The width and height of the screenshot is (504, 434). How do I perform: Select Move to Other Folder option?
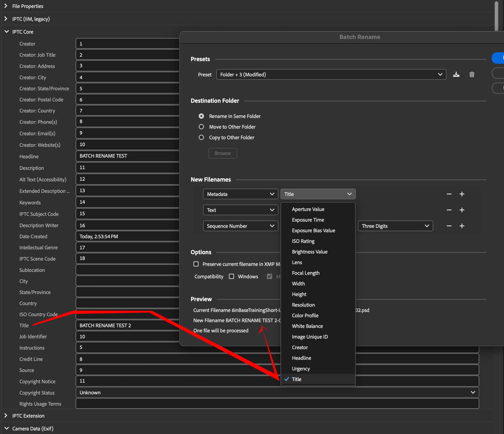coord(201,127)
